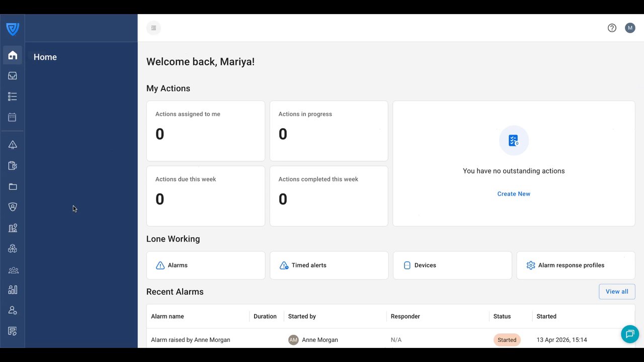Click the folder icon in sidebar
The width and height of the screenshot is (644, 362).
pos(13,187)
